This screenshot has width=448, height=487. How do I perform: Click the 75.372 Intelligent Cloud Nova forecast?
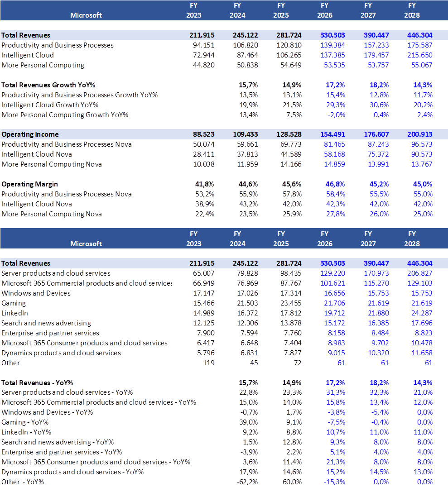378,154
